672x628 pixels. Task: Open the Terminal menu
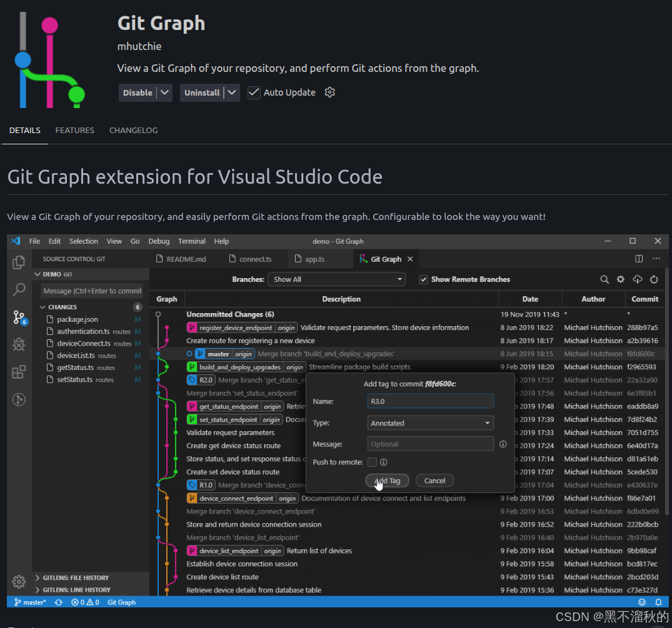(x=191, y=241)
